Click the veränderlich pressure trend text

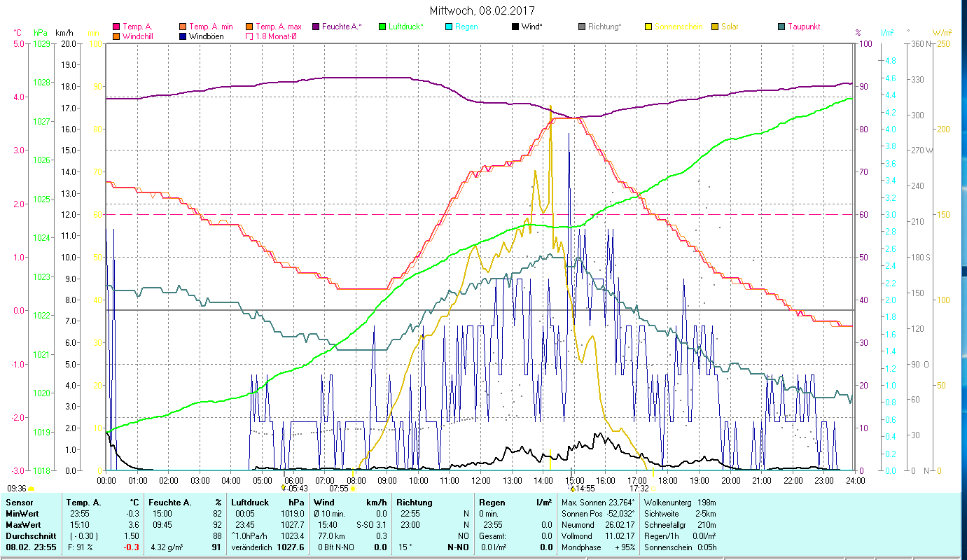[251, 547]
